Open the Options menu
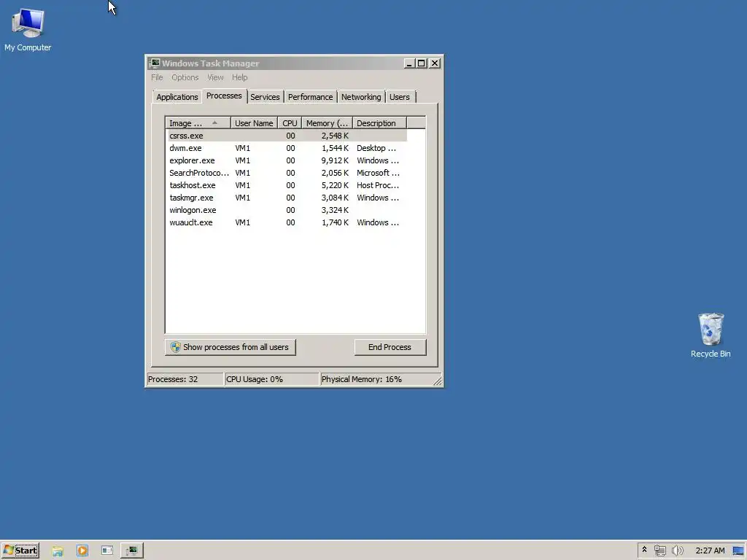 tap(185, 77)
